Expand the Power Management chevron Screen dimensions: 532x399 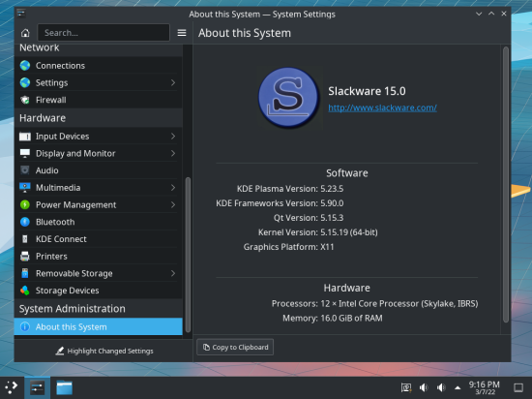click(173, 204)
